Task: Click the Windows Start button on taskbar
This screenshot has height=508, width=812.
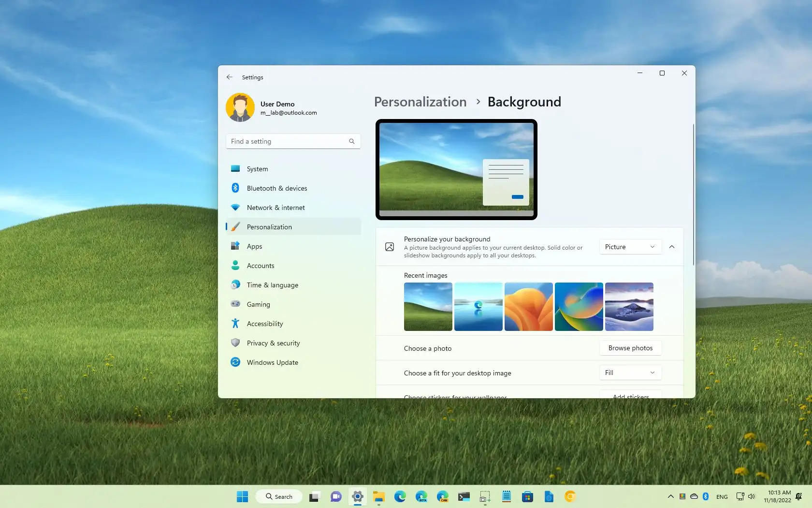Action: tap(242, 496)
